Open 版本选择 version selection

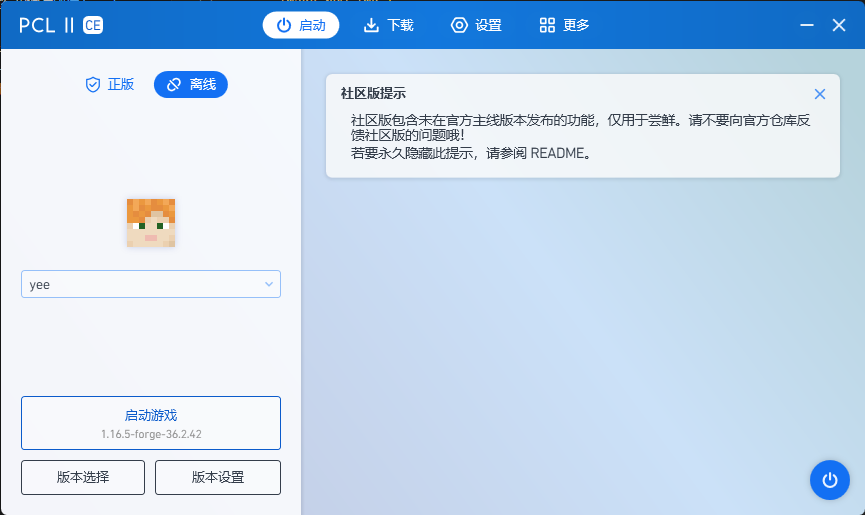pyautogui.click(x=83, y=478)
